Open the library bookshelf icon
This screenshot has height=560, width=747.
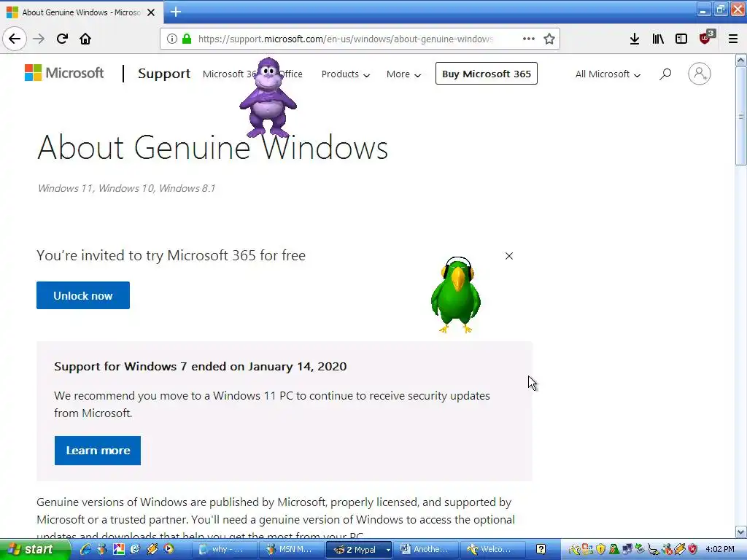click(x=658, y=39)
